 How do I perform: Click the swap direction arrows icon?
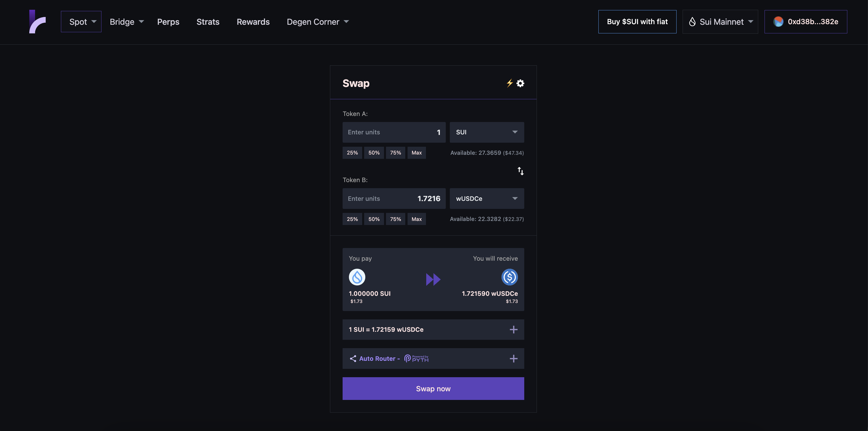[520, 171]
